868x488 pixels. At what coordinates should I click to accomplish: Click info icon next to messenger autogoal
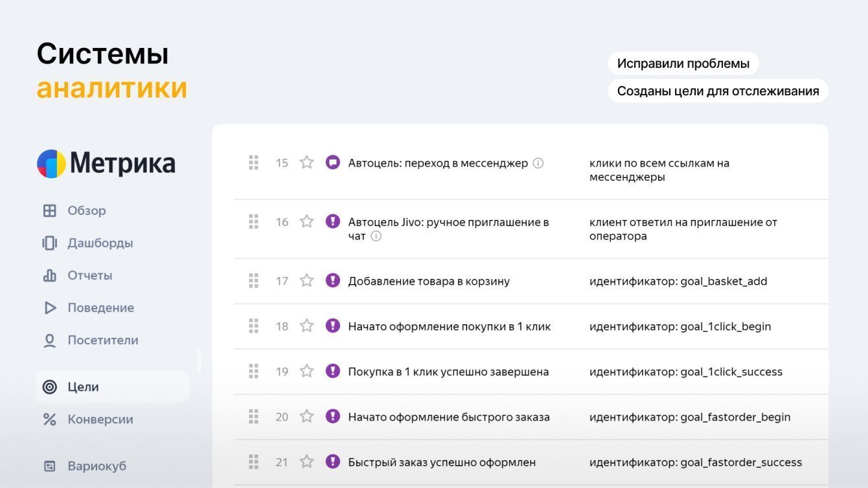(x=538, y=163)
